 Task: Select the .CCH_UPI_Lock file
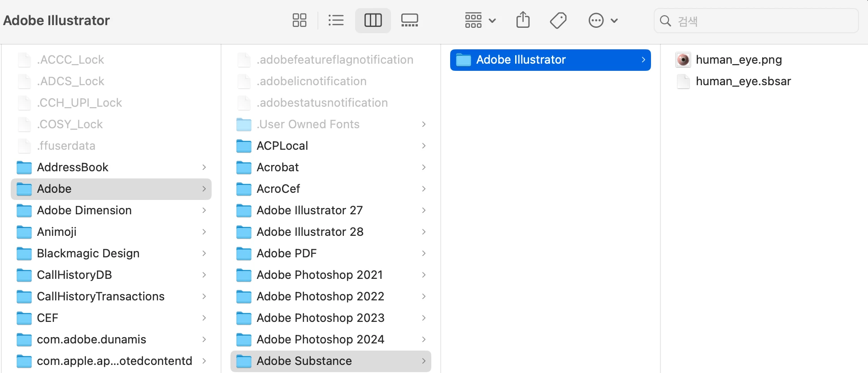coord(111,103)
